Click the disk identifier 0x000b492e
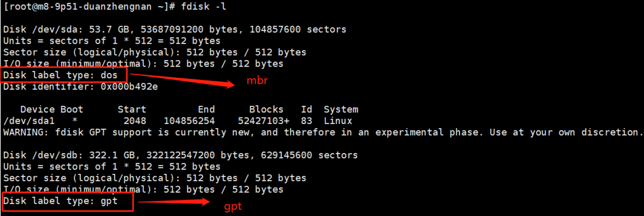 [x=129, y=86]
